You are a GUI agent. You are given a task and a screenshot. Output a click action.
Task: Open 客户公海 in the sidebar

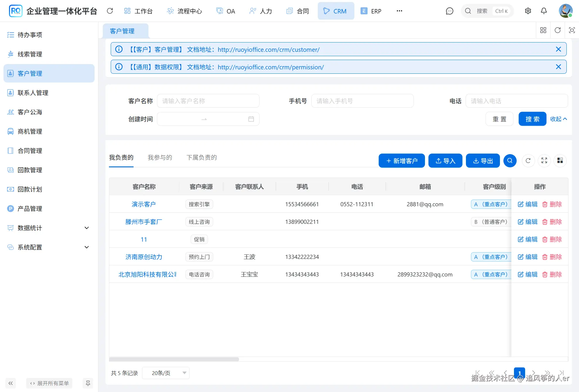[49, 112]
